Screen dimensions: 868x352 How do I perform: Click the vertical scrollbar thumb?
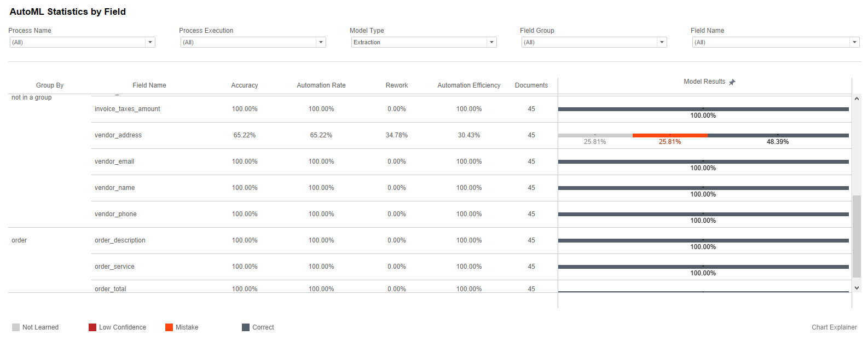[857, 236]
